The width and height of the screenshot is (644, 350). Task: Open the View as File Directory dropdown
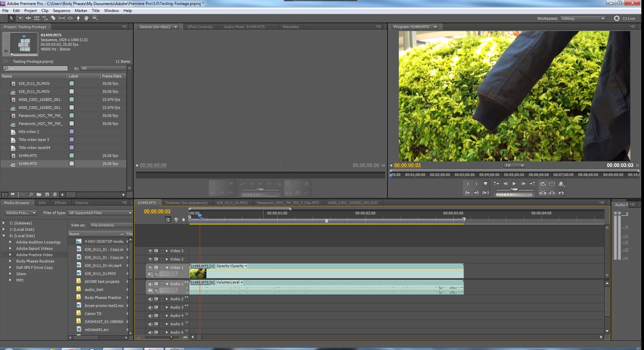[x=111, y=225]
